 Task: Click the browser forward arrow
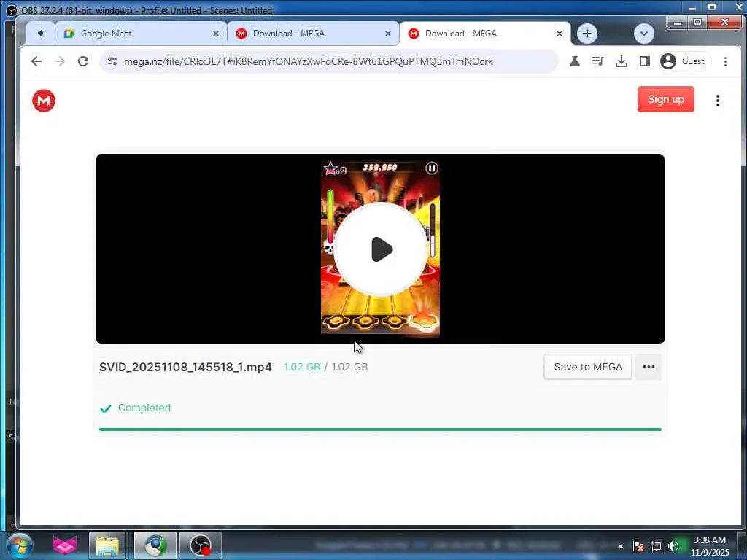coord(60,61)
